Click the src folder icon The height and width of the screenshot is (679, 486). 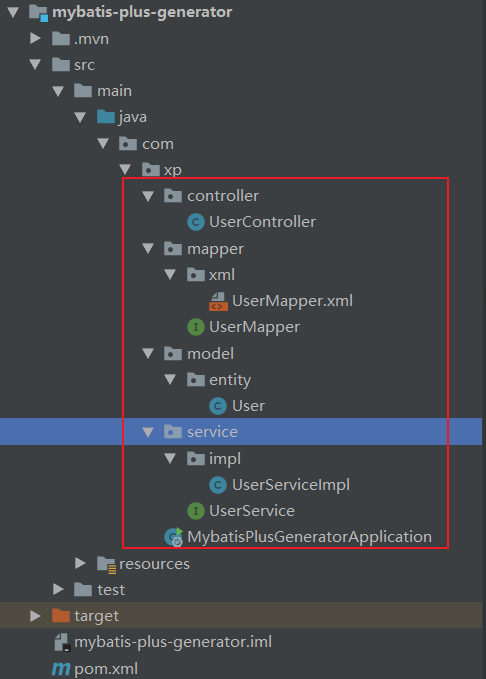[61, 65]
